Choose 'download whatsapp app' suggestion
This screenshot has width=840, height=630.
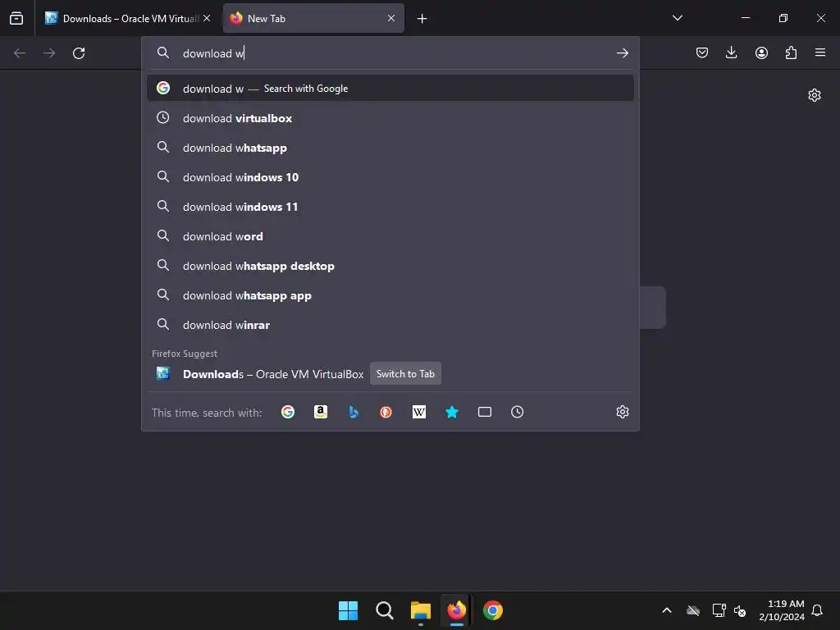(x=390, y=295)
